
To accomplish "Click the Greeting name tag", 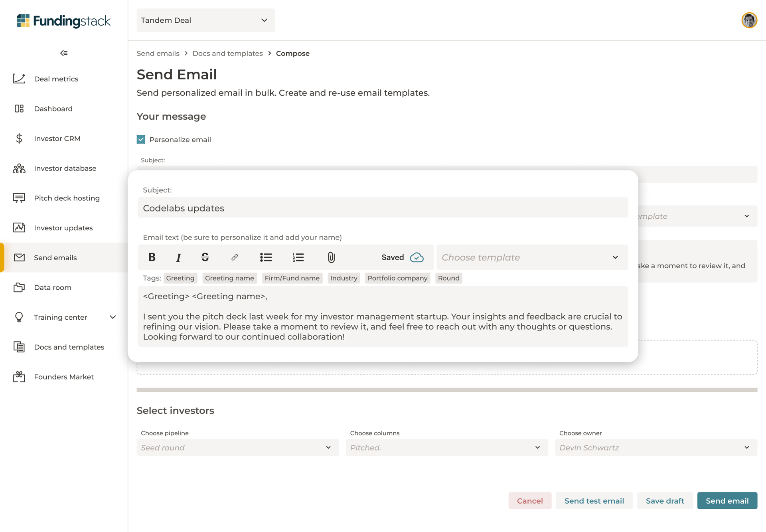I will [229, 278].
